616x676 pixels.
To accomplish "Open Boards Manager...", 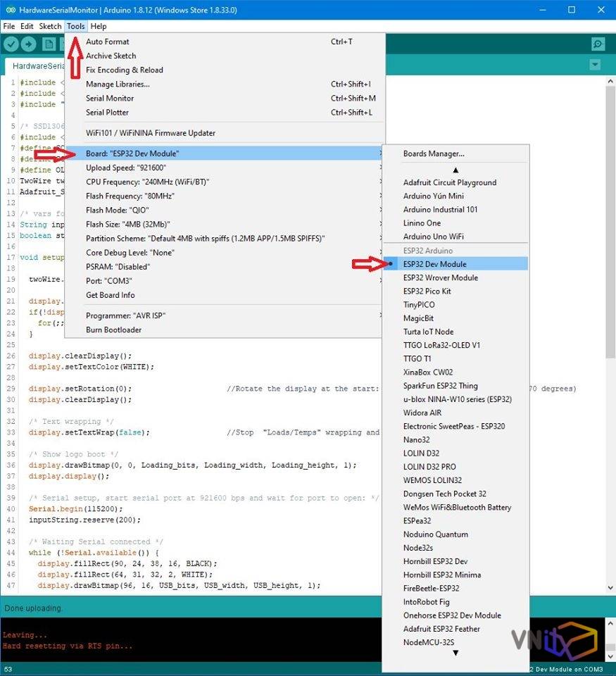I will coord(434,154).
